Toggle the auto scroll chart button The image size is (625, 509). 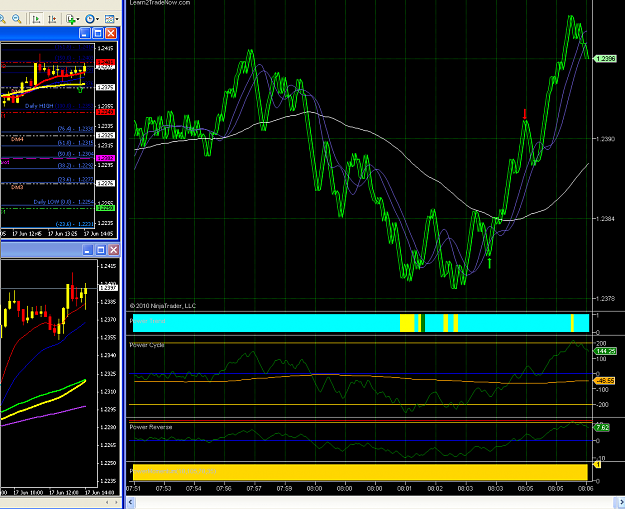coord(36,19)
